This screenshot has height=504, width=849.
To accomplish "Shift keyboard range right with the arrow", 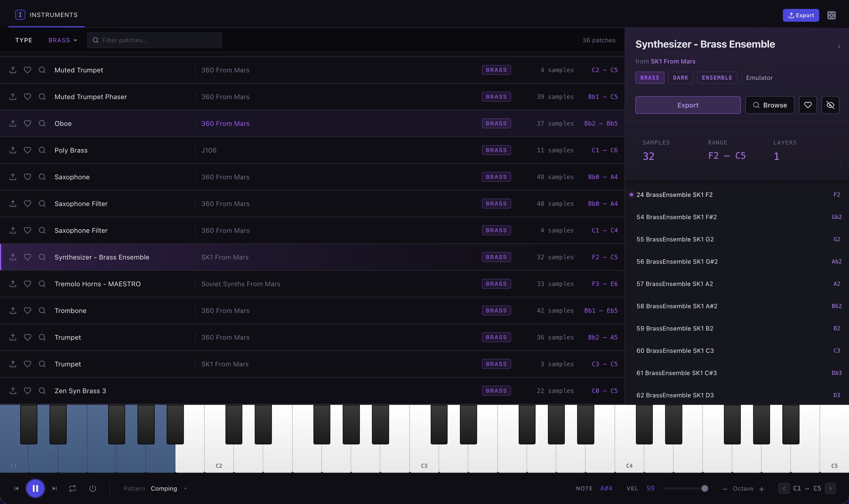I will [x=830, y=488].
